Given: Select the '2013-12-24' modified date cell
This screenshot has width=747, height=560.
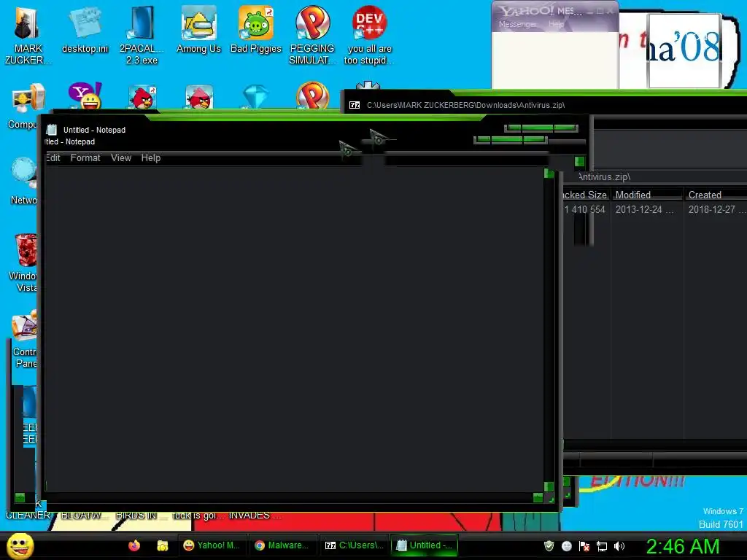Looking at the screenshot, I should [643, 209].
